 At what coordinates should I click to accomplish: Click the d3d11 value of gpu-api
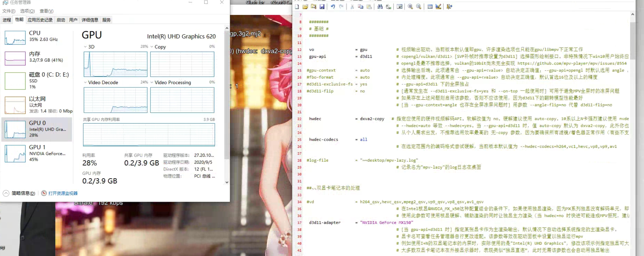(x=366, y=56)
